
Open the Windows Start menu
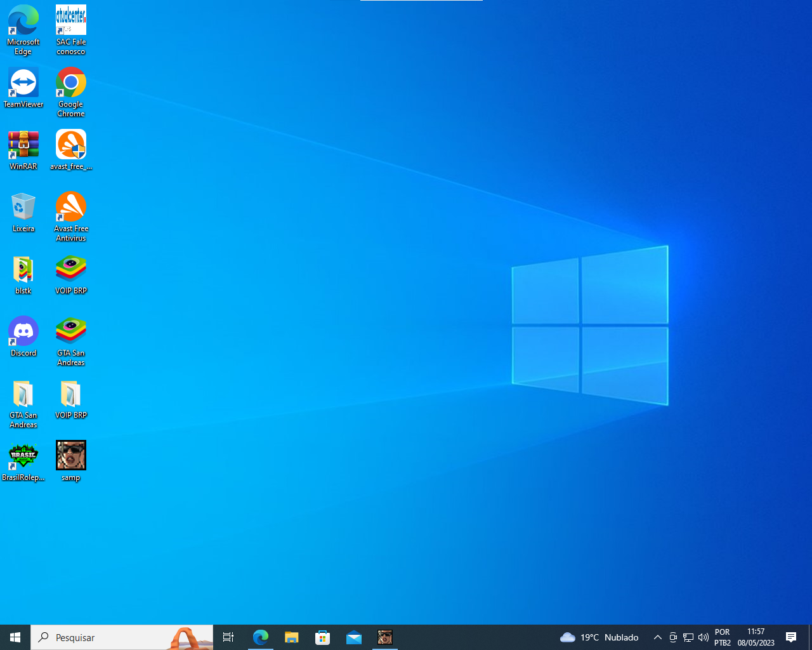(x=15, y=637)
